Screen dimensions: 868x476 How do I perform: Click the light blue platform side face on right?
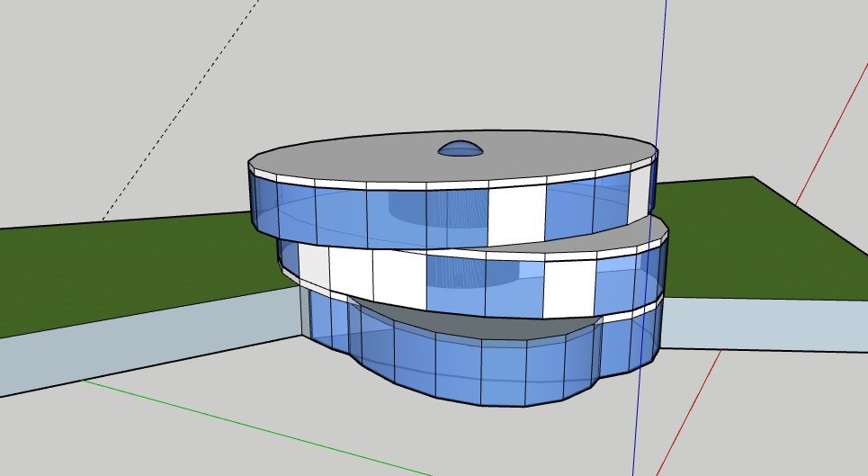pos(765,324)
